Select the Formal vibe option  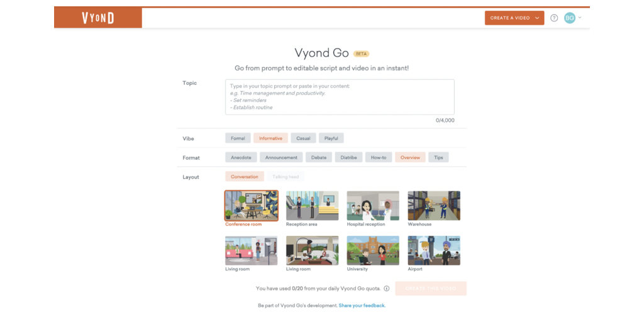238,138
